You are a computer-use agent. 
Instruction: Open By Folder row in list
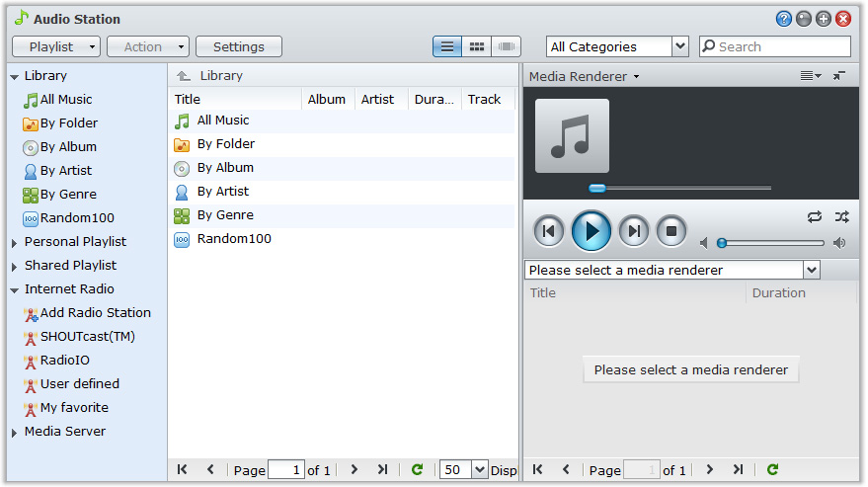(x=342, y=144)
